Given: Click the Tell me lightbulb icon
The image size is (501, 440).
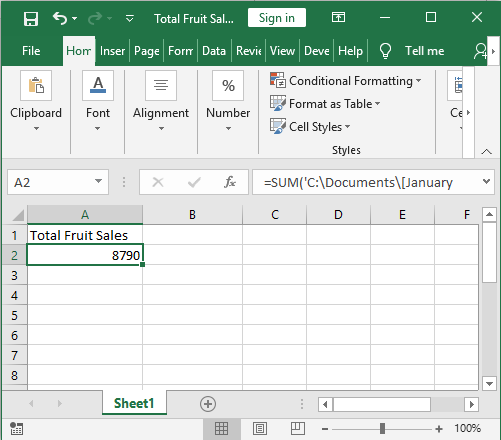Looking at the screenshot, I should [x=385, y=51].
